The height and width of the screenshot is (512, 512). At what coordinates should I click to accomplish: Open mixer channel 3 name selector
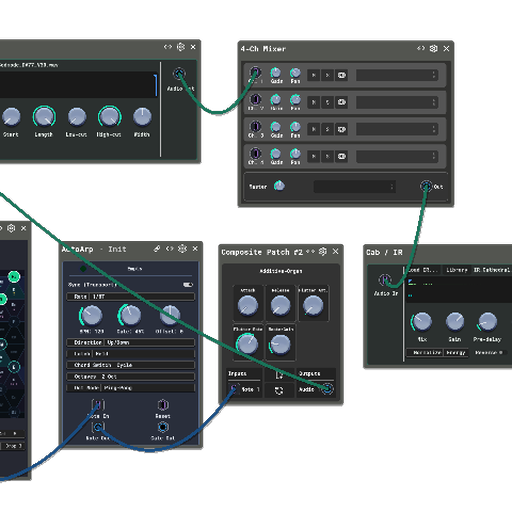[397, 129]
